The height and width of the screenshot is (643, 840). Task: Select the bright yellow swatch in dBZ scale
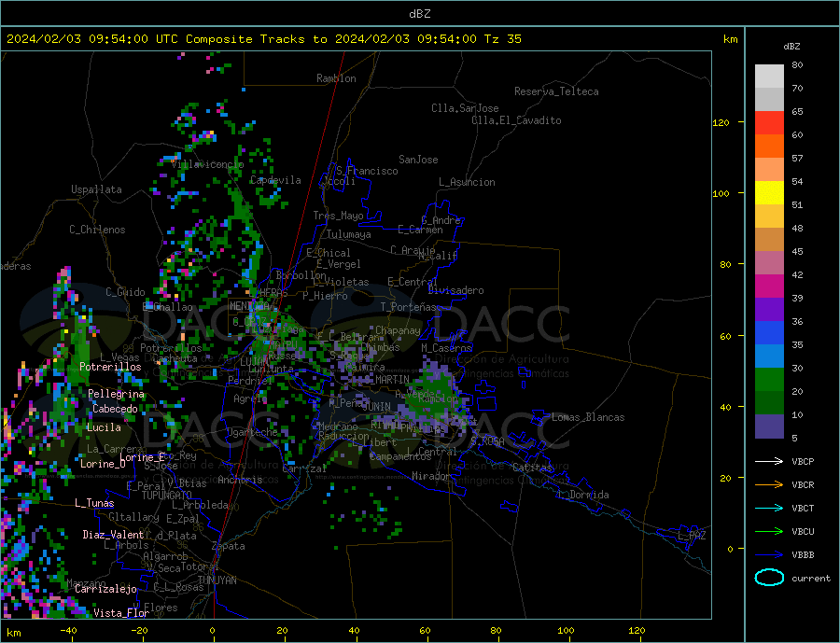coord(769,193)
